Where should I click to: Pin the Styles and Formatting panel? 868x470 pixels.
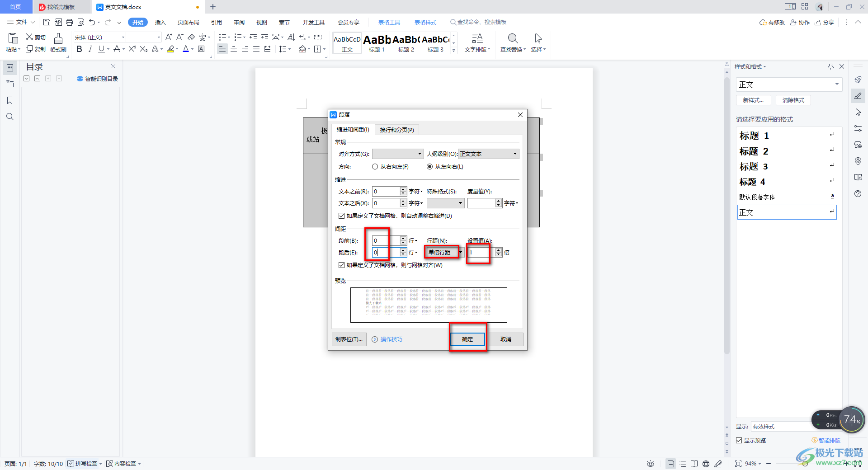830,66
